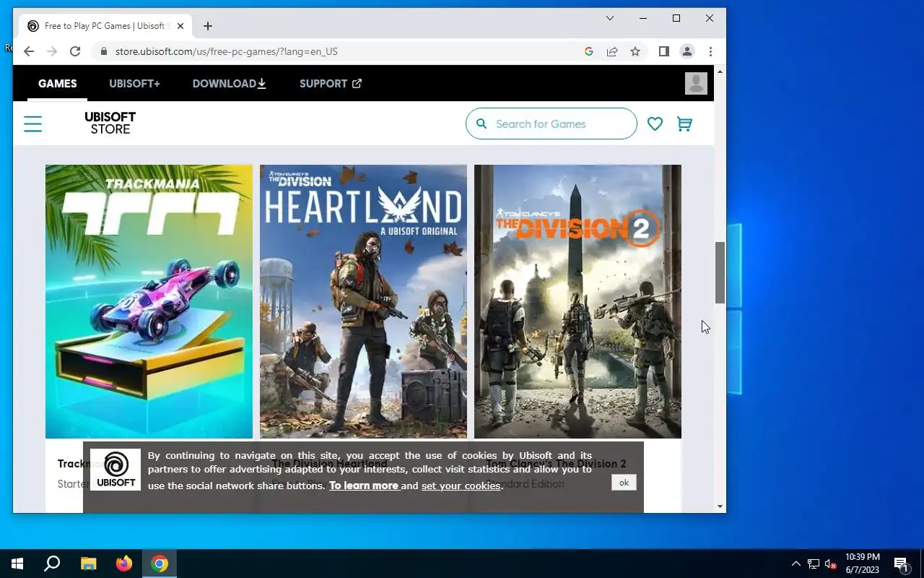Follow the 'To learn more' link
The image size is (924, 578).
364,486
